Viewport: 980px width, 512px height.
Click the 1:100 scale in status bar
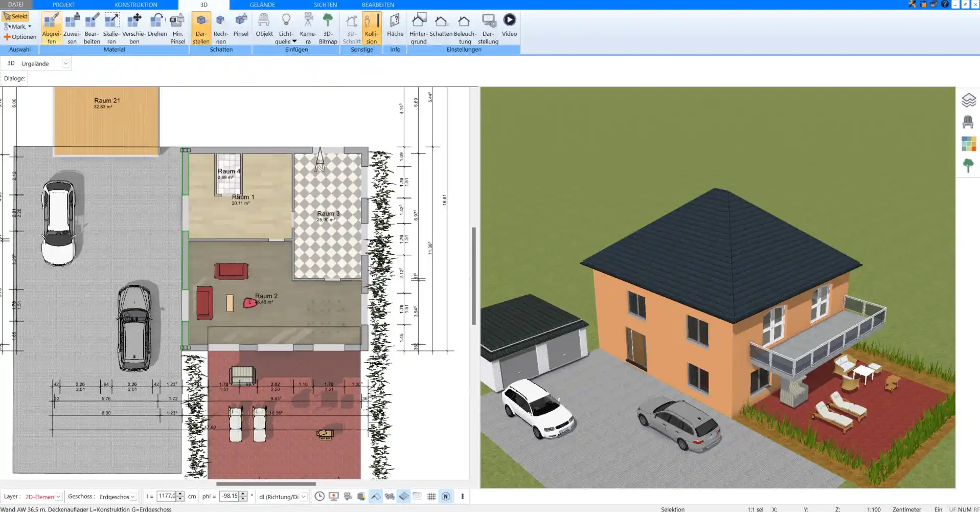pyautogui.click(x=874, y=509)
